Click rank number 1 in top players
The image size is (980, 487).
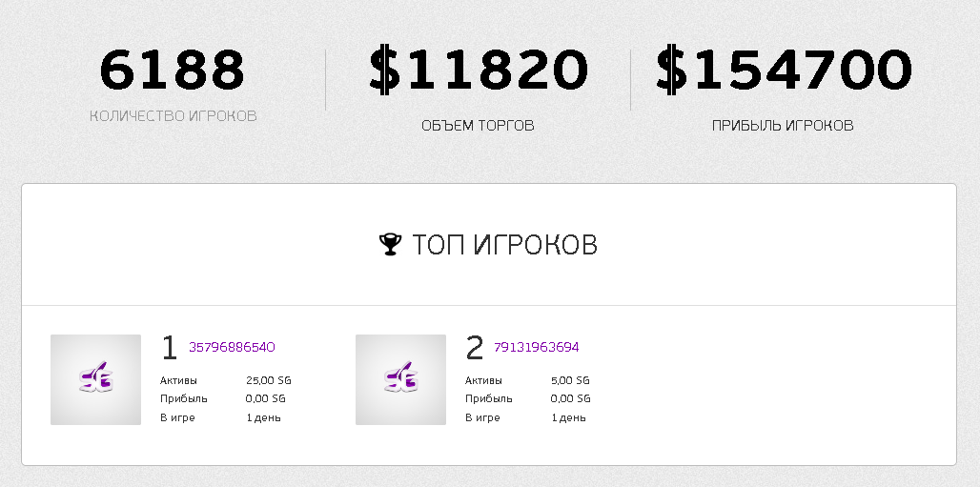(x=170, y=348)
